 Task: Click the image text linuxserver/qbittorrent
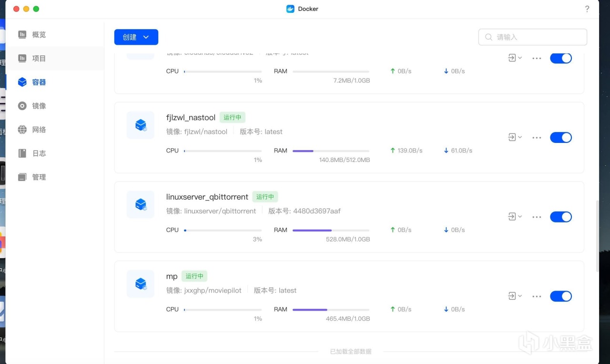(220, 211)
